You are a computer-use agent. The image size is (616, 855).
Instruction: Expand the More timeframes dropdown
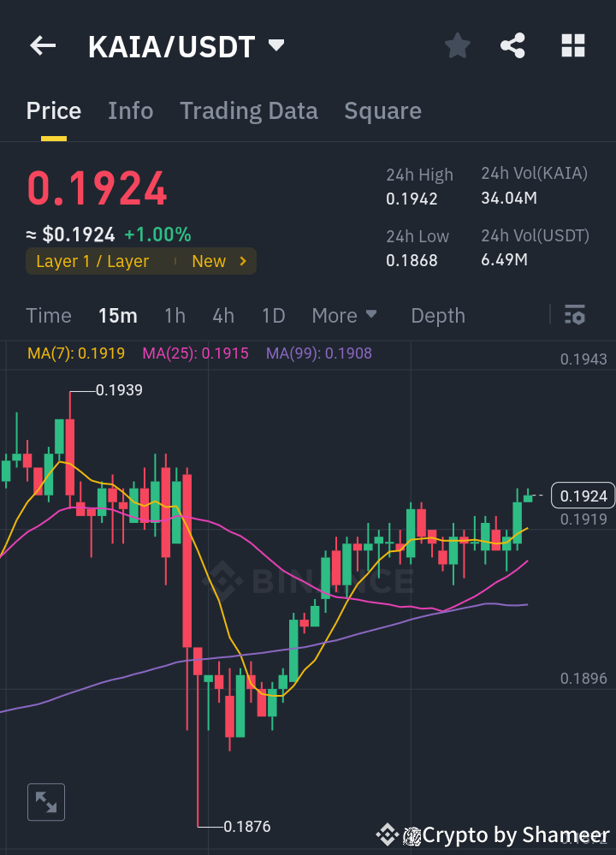(345, 315)
